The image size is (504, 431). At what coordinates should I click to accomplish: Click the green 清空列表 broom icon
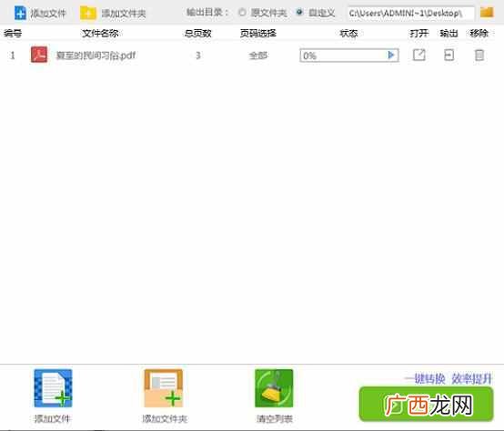(x=274, y=388)
